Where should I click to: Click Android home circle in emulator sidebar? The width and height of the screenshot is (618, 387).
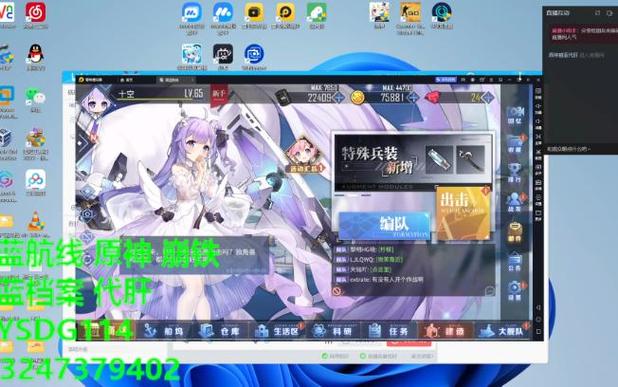[538, 320]
